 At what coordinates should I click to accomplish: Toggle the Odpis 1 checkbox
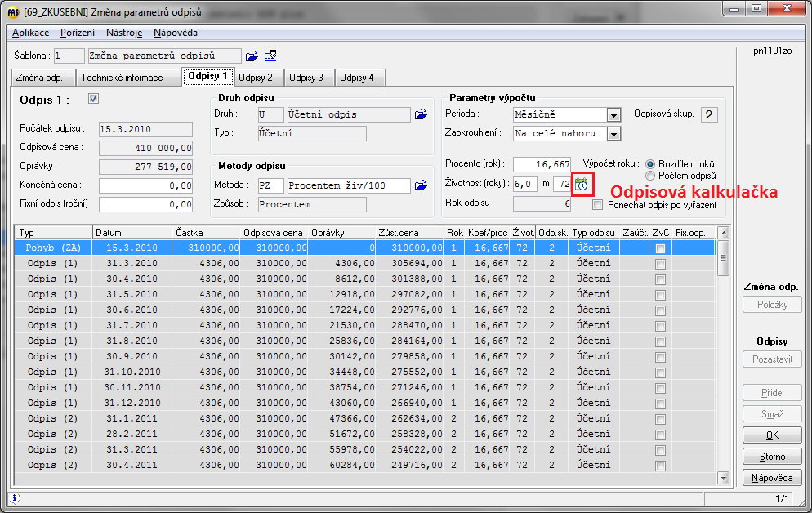pyautogui.click(x=93, y=99)
